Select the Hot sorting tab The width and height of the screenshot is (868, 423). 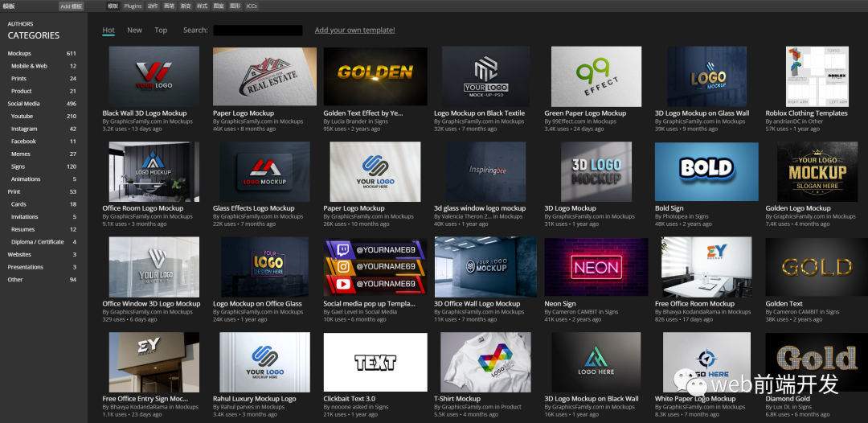coord(108,31)
